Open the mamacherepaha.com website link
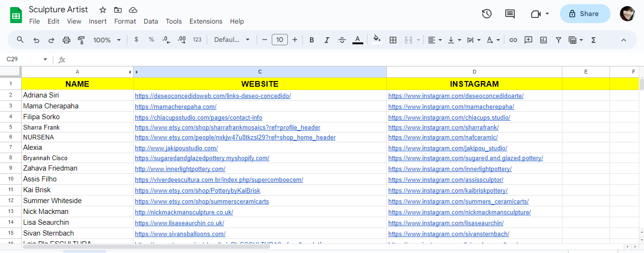Screen dimensions: 644x253 pos(176,107)
